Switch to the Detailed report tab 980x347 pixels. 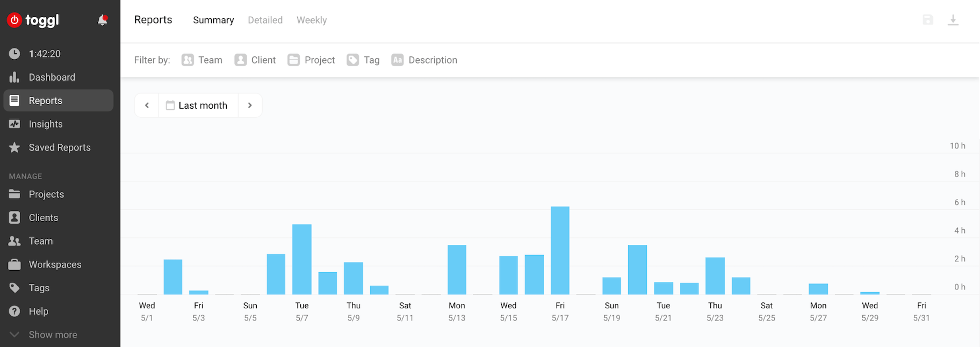point(265,20)
